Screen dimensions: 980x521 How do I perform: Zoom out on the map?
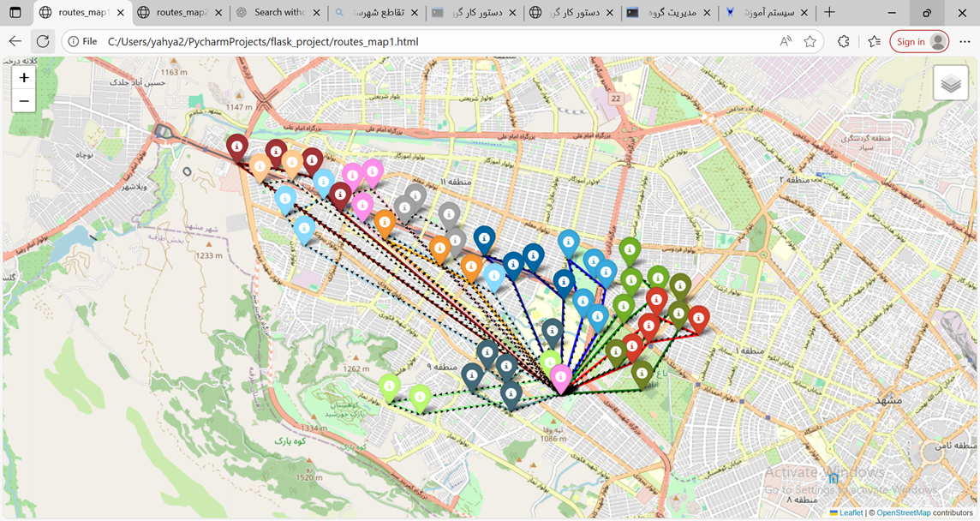(24, 101)
